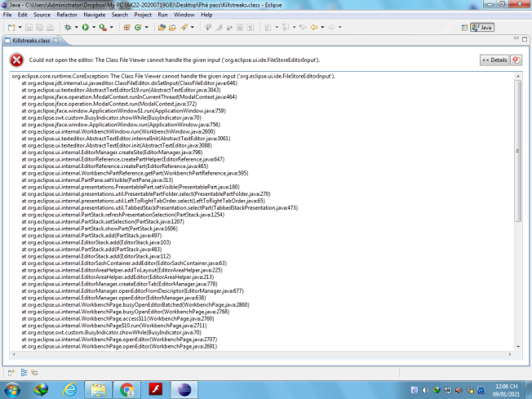Viewport: 532px width, 399px height.
Task: Expand the Run configurations dropdown arrow
Action: (x=94, y=27)
